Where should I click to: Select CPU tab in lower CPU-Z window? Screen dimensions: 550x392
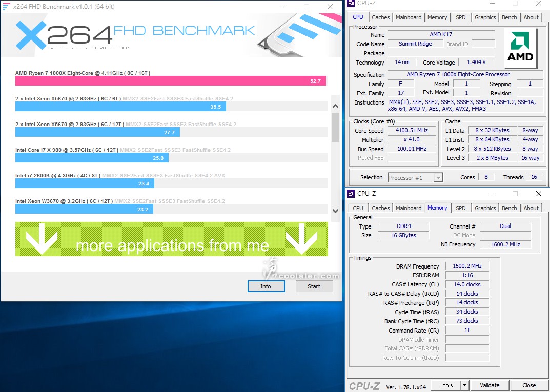click(x=358, y=208)
